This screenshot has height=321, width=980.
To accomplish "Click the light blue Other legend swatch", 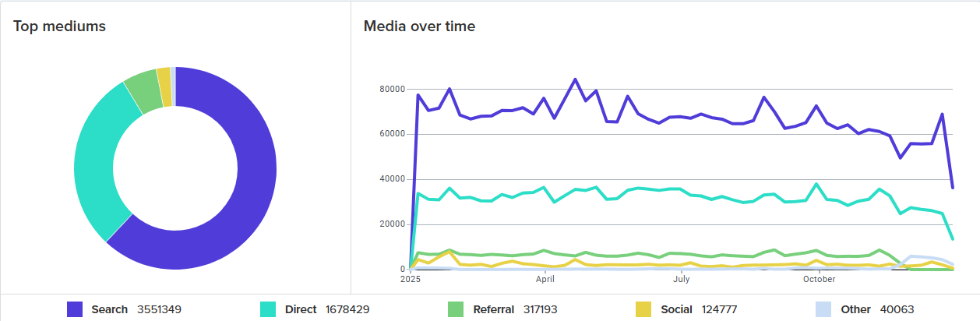I will pos(824,309).
